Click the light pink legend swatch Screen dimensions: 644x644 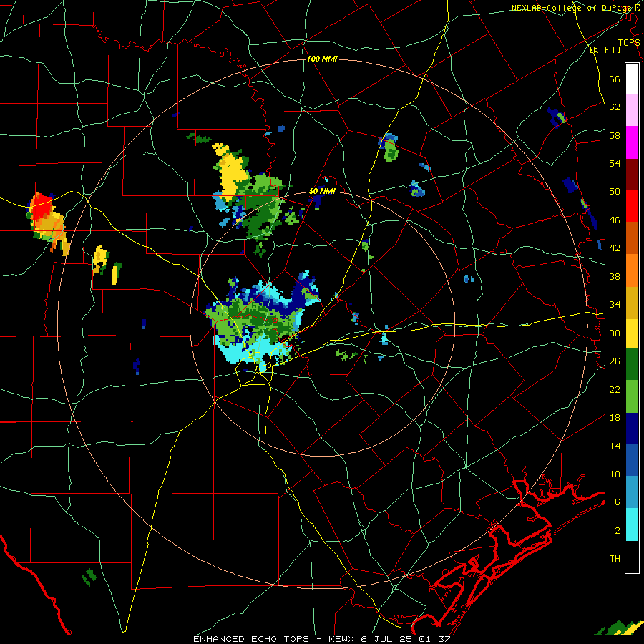click(632, 110)
